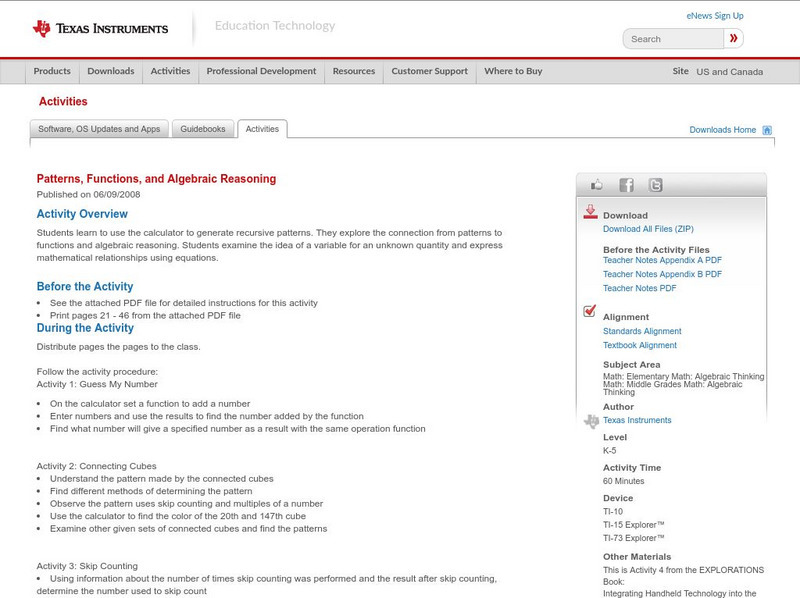Click the During the Activity heading
The height and width of the screenshot is (598, 800).
tap(85, 328)
